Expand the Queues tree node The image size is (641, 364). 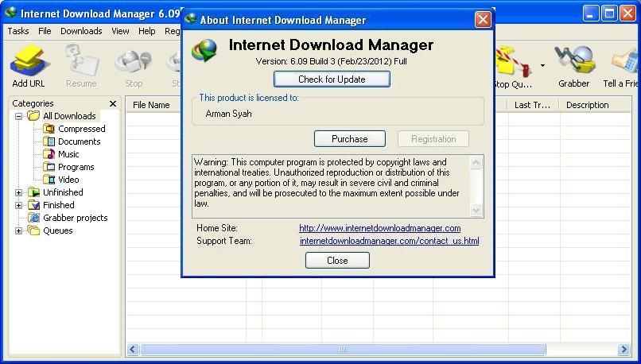coord(18,230)
